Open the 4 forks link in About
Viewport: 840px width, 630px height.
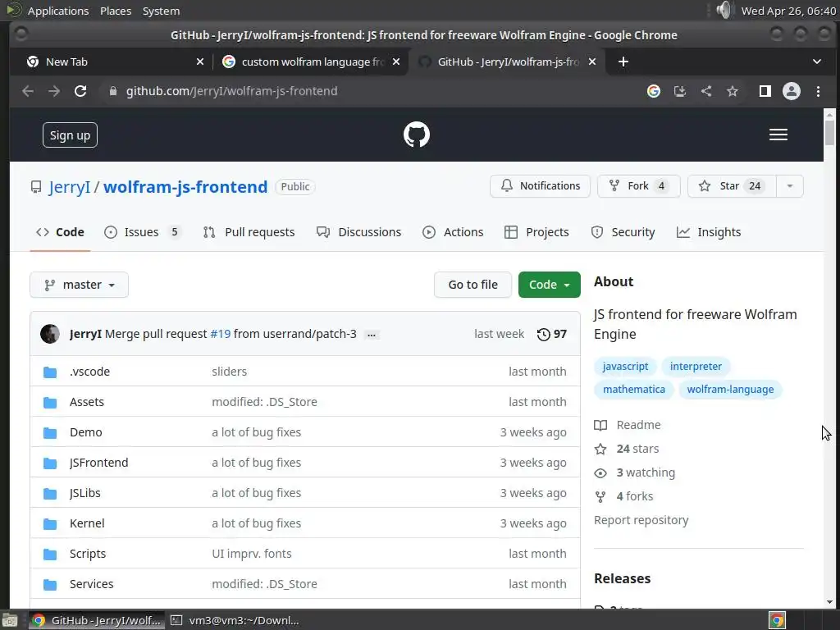624,496
